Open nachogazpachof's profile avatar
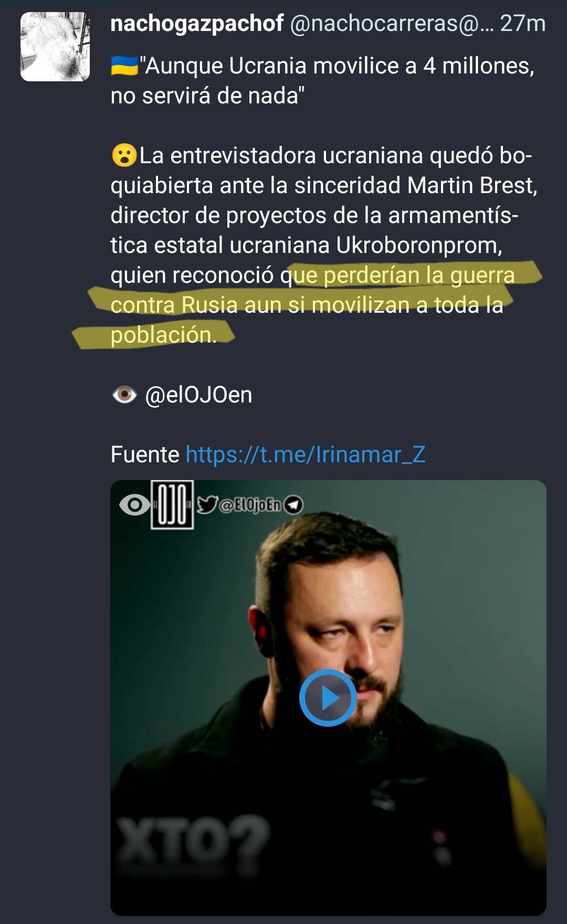Viewport: 567px width, 924px height. tap(55, 47)
